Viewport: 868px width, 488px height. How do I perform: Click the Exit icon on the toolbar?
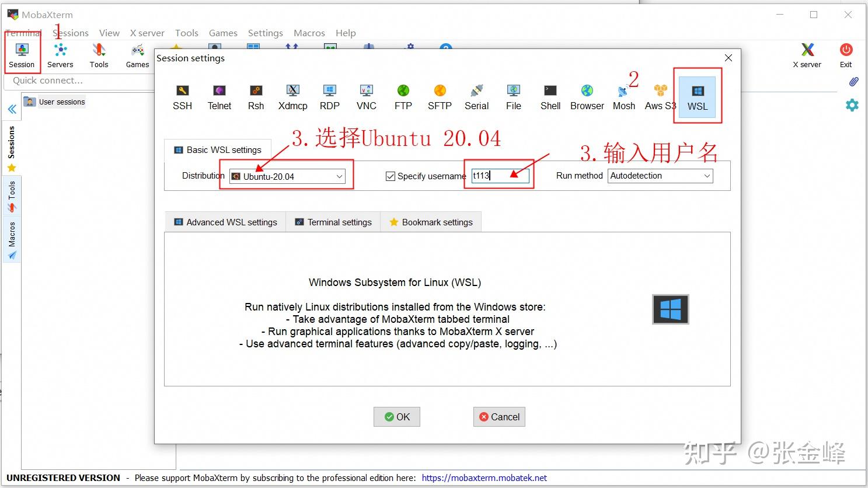tap(846, 54)
